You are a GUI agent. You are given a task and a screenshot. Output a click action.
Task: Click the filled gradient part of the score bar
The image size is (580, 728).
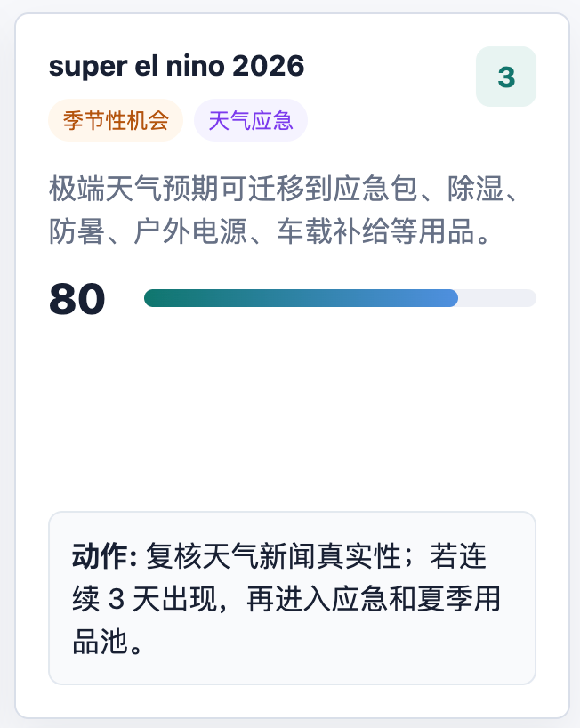[301, 298]
